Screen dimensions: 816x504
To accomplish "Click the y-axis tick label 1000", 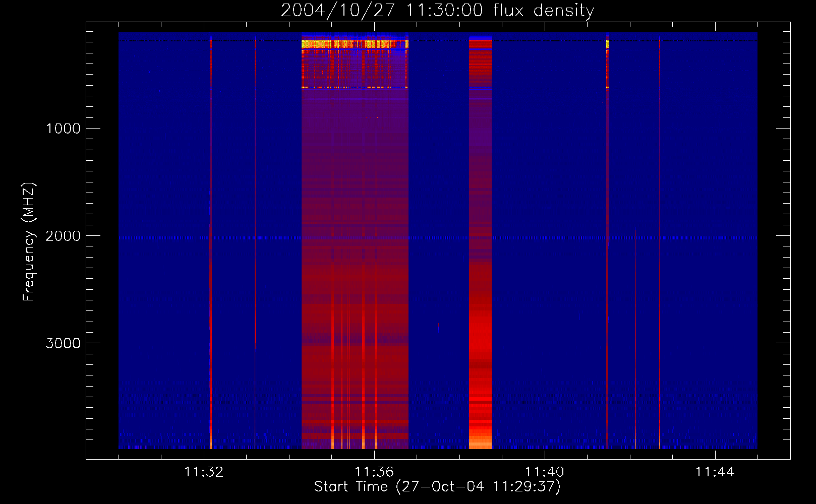I will [63, 129].
